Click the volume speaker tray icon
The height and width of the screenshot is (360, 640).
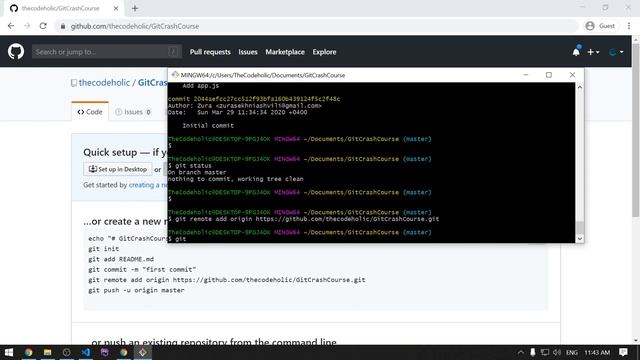557,352
